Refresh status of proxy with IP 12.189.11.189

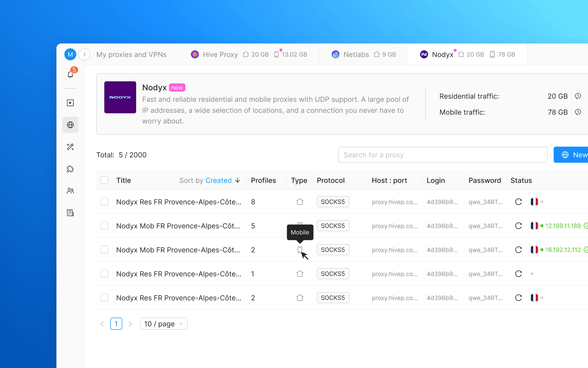519,226
